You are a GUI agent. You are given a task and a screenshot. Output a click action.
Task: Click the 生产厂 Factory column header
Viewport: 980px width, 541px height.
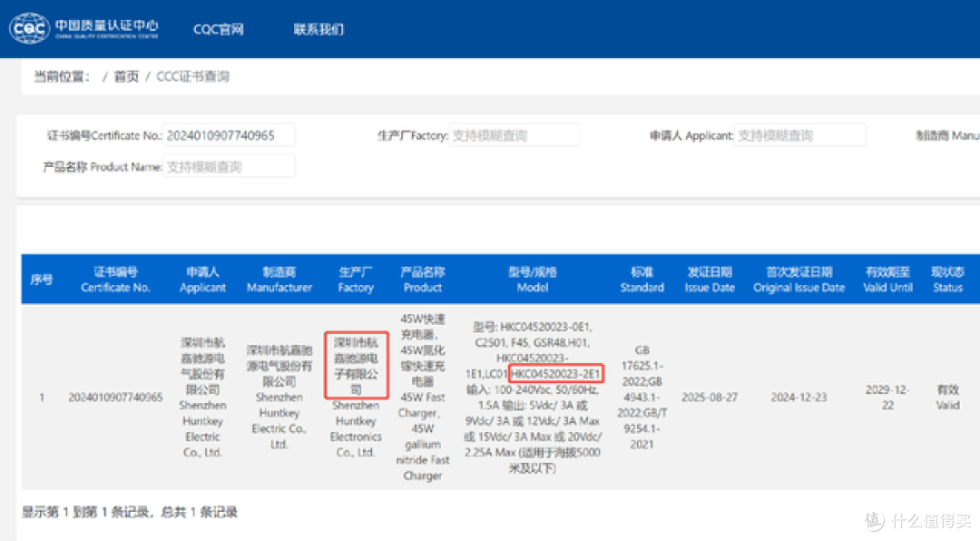(x=356, y=280)
